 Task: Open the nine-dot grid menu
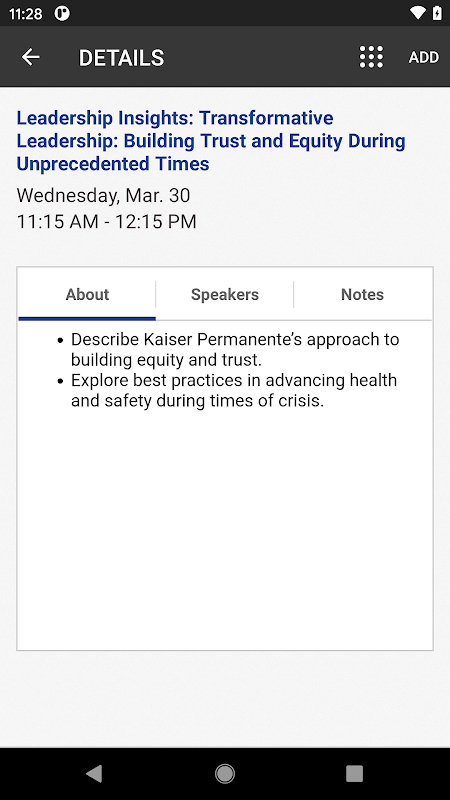371,57
